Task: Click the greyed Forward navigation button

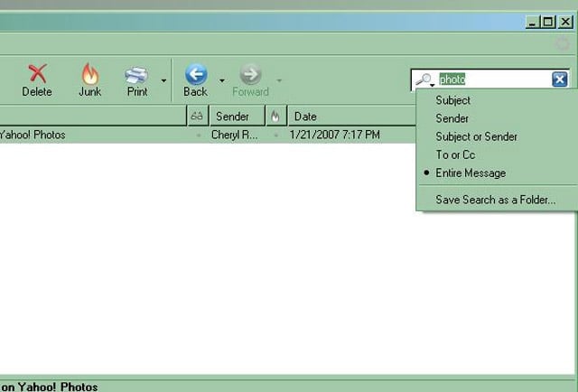Action: coord(251,80)
